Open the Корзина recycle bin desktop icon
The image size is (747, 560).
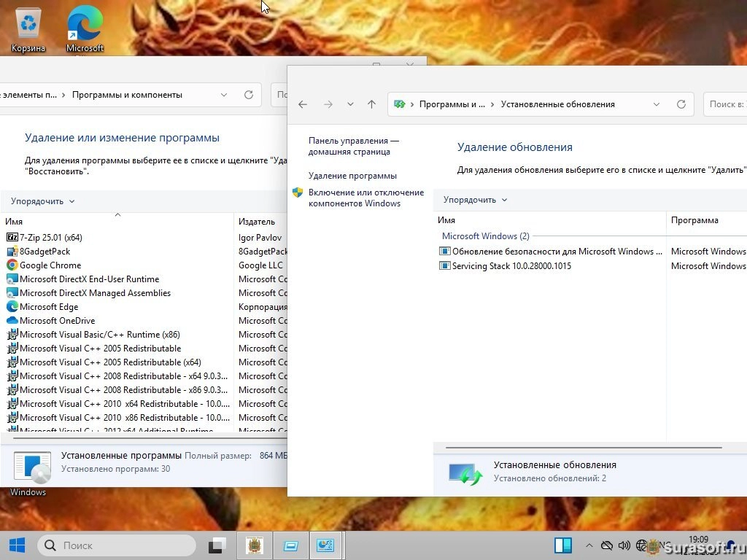click(28, 29)
